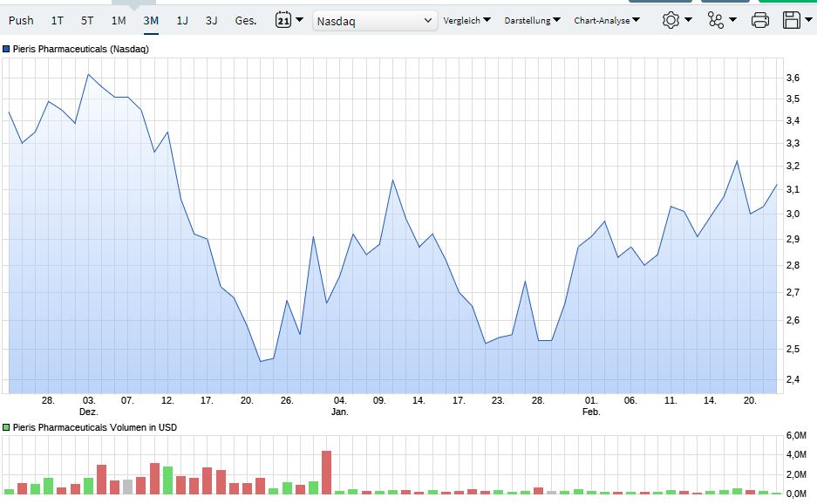Click the blue legend square for Pieris Pharmaceuticals

click(x=9, y=51)
